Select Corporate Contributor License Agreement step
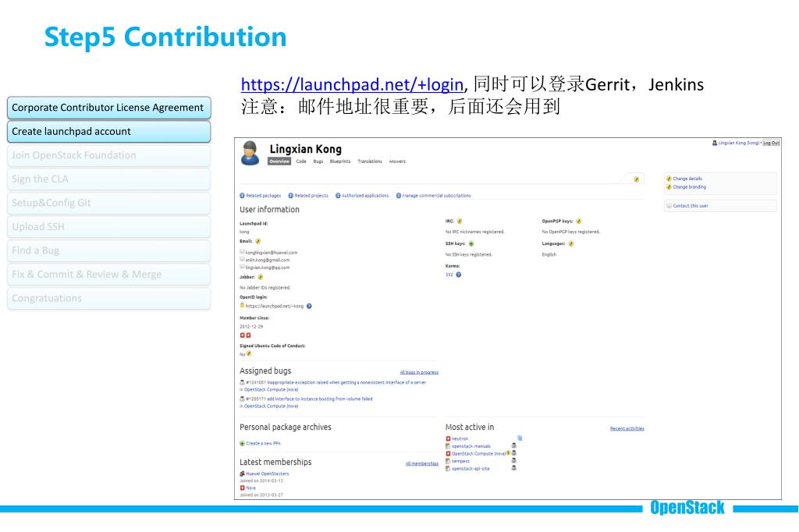799x532 pixels. (x=108, y=108)
